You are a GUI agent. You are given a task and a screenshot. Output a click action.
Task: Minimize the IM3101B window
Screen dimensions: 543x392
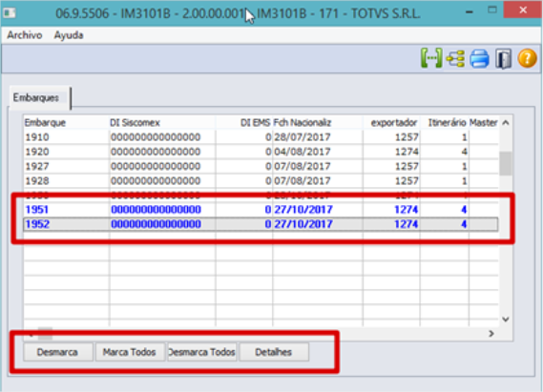coord(470,11)
